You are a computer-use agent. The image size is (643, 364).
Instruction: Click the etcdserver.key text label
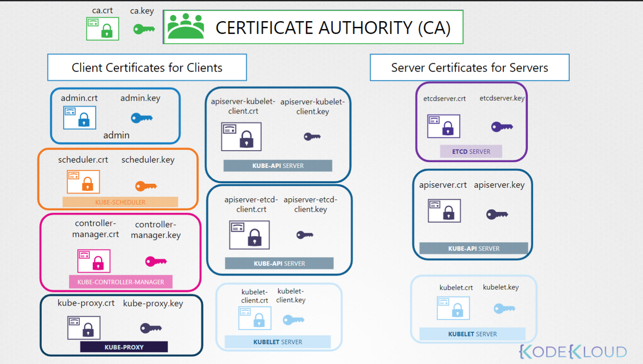[502, 98]
